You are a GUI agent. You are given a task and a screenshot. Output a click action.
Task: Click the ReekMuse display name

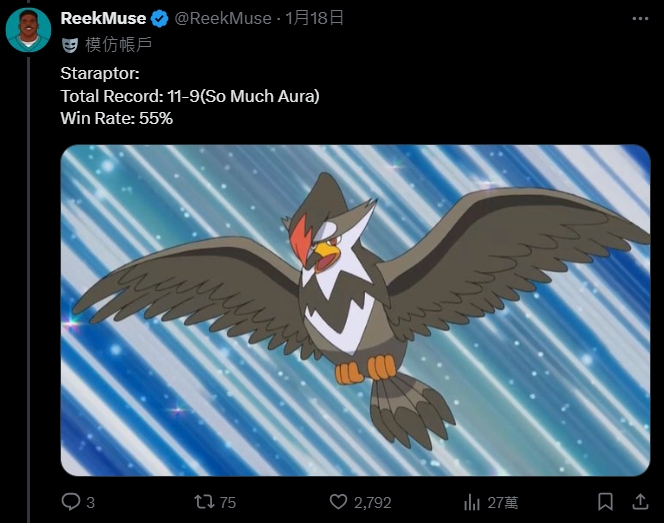[x=103, y=18]
